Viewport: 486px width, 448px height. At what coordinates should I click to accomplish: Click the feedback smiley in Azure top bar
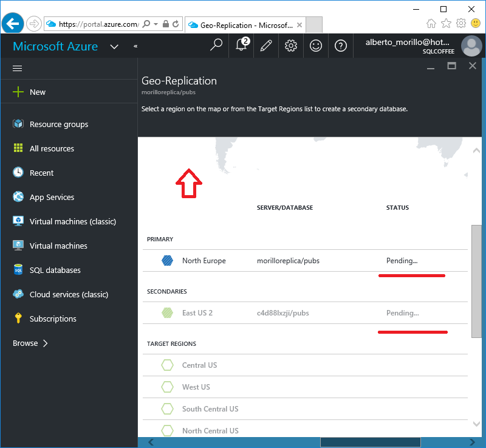click(x=315, y=46)
